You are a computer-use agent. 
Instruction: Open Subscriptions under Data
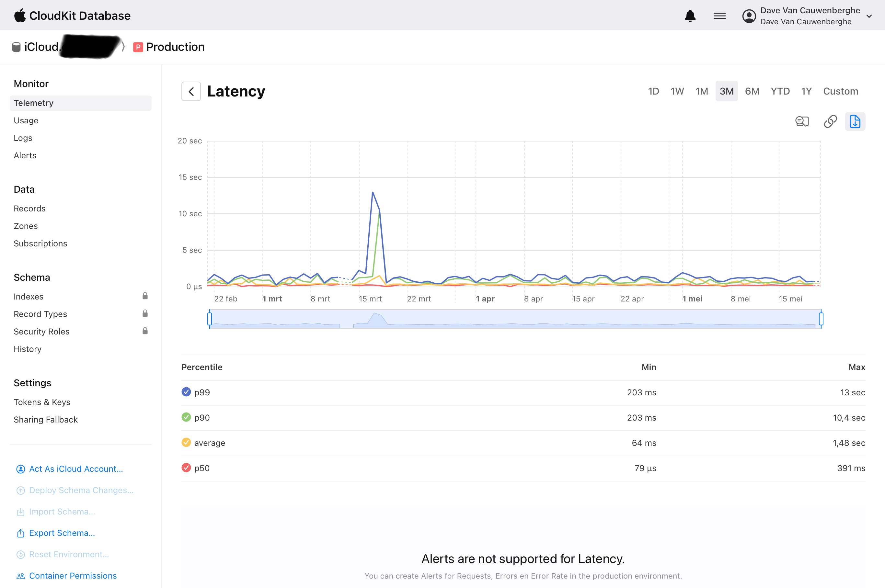coord(40,243)
